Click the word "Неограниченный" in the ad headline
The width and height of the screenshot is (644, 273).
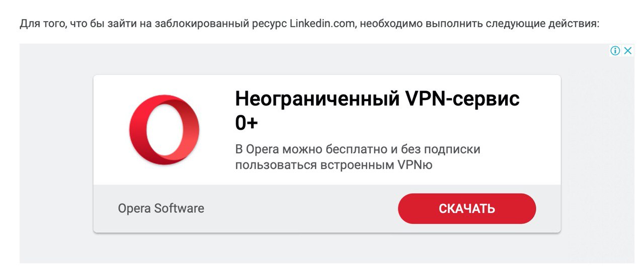pos(310,100)
